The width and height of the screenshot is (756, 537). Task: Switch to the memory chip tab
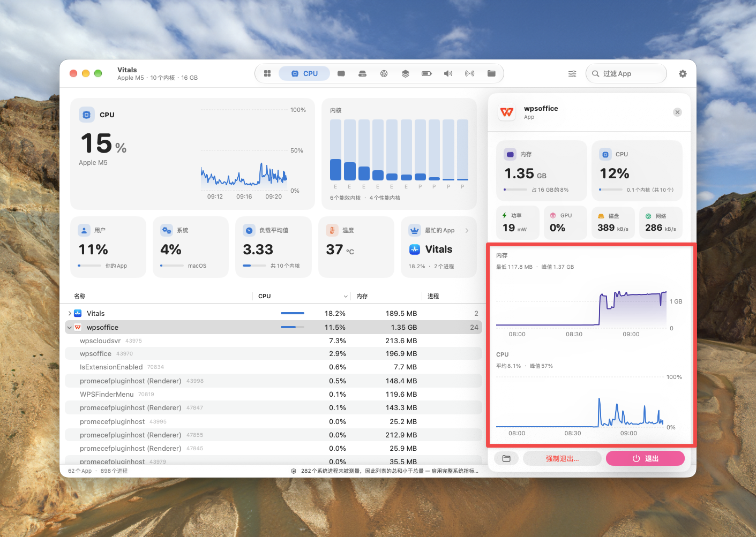click(341, 73)
